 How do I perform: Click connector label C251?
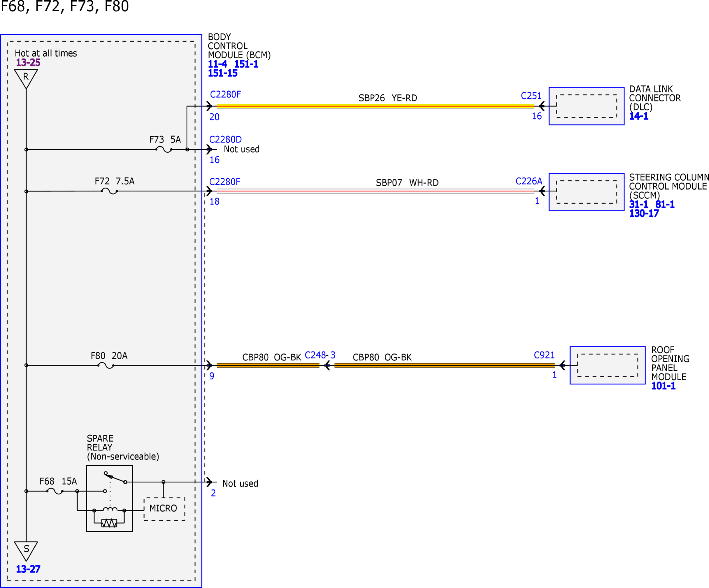click(531, 96)
